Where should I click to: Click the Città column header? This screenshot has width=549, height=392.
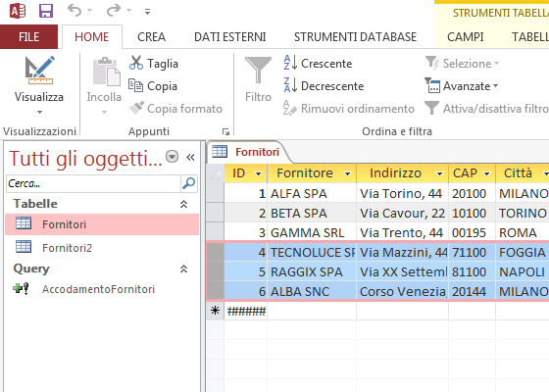click(523, 173)
